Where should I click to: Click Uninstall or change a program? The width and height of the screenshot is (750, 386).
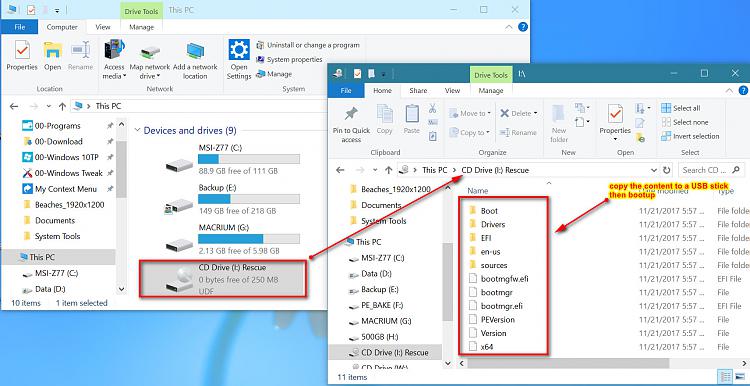coord(308,45)
